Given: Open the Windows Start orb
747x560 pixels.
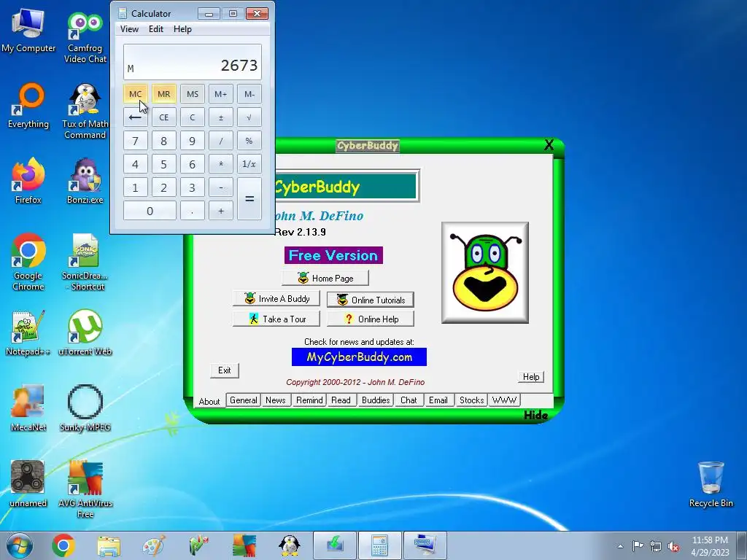Looking at the screenshot, I should pyautogui.click(x=20, y=545).
